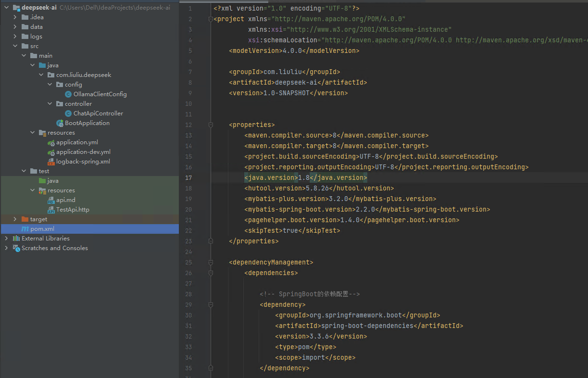Select the logs folder
Screen dimensions: 588x378
pyautogui.click(x=36, y=37)
